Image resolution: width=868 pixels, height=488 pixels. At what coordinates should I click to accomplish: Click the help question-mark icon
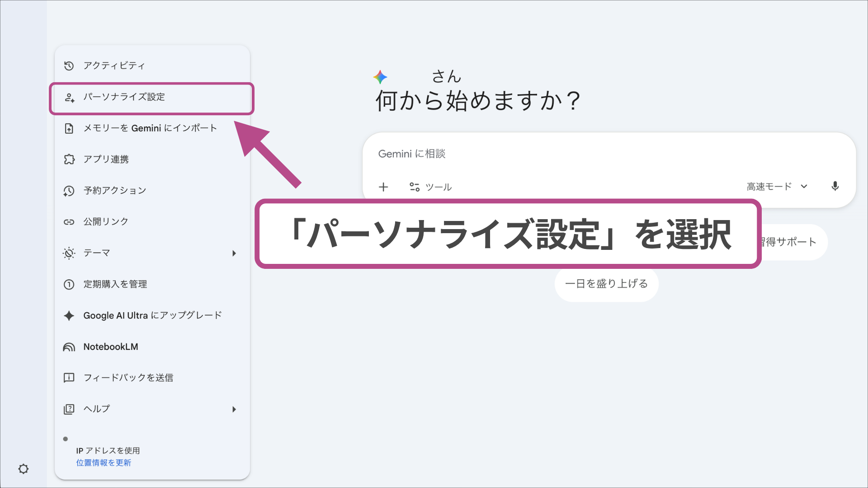coord(69,409)
